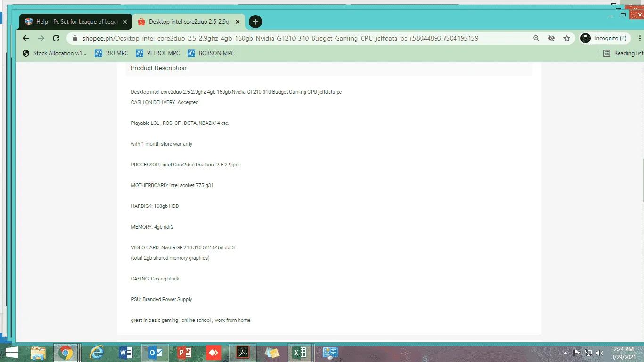Open Internet Explorer from the taskbar

(97, 353)
